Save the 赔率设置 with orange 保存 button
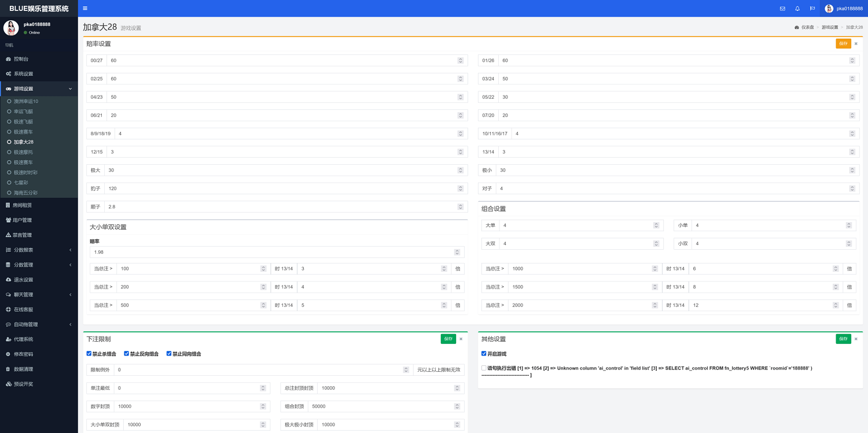The height and width of the screenshot is (433, 868). pyautogui.click(x=843, y=43)
